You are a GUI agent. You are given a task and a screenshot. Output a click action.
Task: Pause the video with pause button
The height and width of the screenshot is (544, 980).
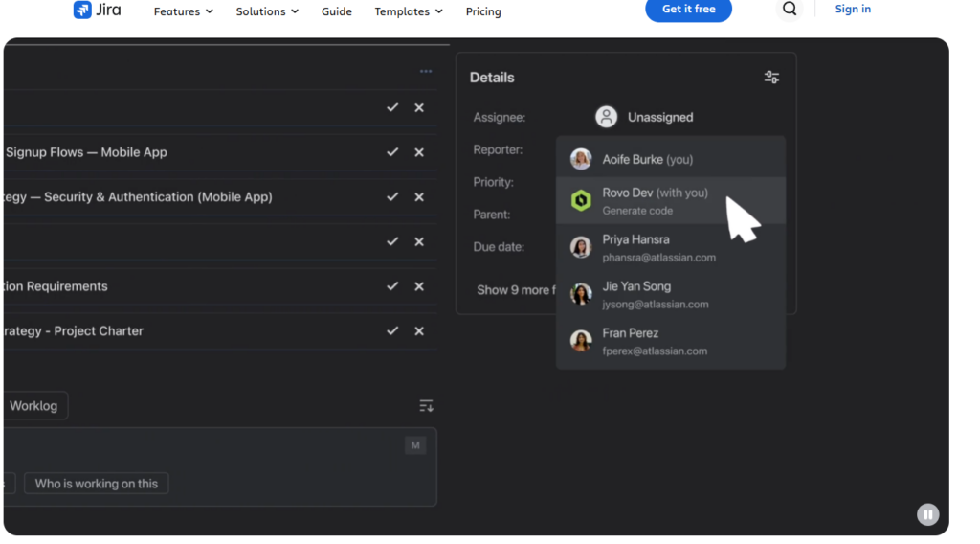pos(927,514)
